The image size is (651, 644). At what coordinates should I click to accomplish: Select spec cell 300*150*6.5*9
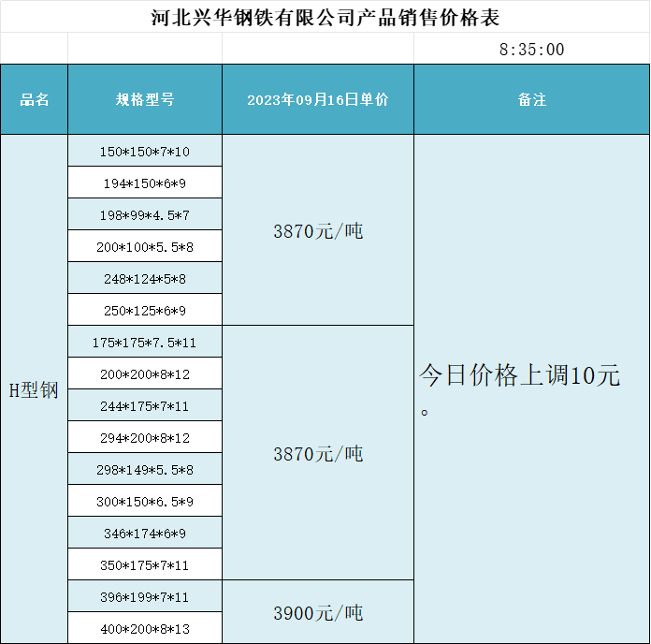145,501
